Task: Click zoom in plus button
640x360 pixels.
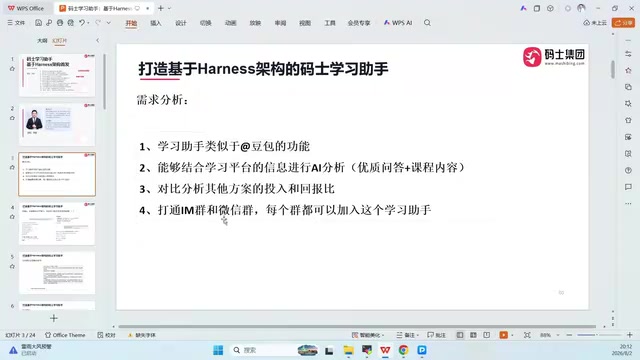Action: coord(630,335)
